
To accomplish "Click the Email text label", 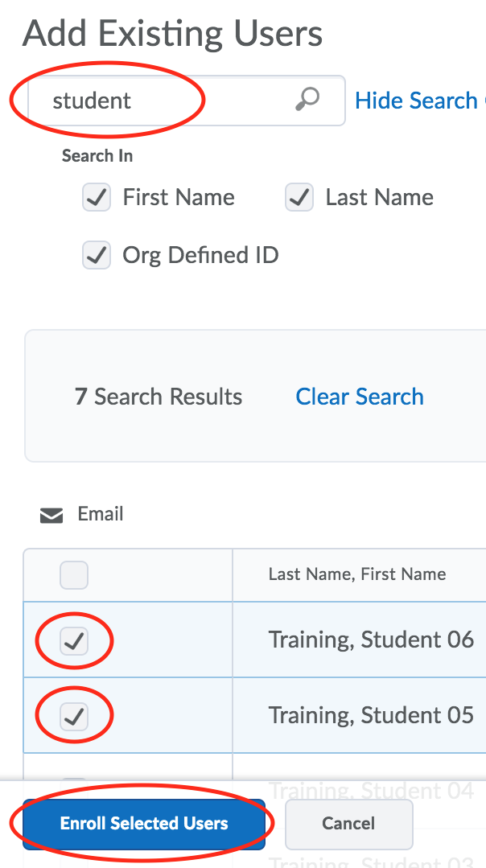I will pyautogui.click(x=101, y=514).
